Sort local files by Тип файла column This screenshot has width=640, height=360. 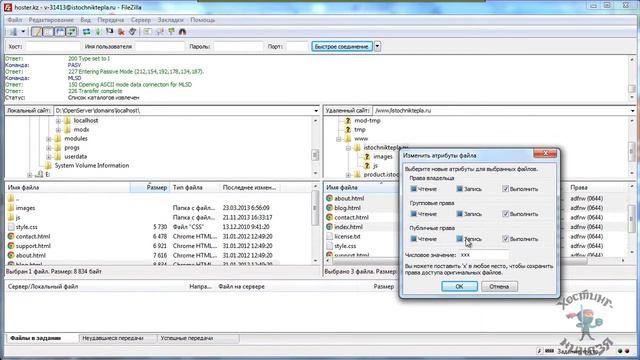tap(194, 187)
